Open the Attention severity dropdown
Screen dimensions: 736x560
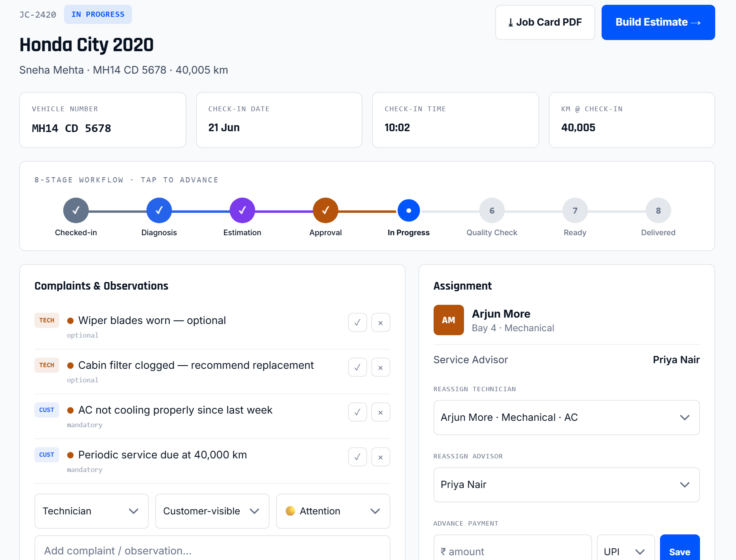[x=333, y=511]
